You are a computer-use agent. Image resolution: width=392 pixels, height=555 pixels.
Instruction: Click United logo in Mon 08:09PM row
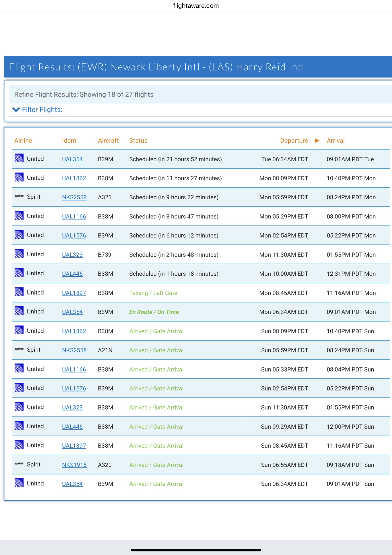click(x=19, y=177)
